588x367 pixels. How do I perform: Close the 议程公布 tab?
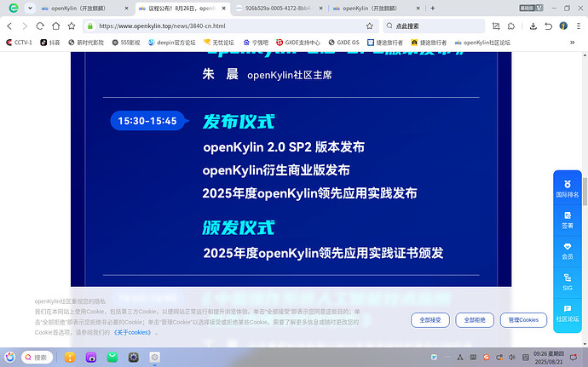(224, 9)
